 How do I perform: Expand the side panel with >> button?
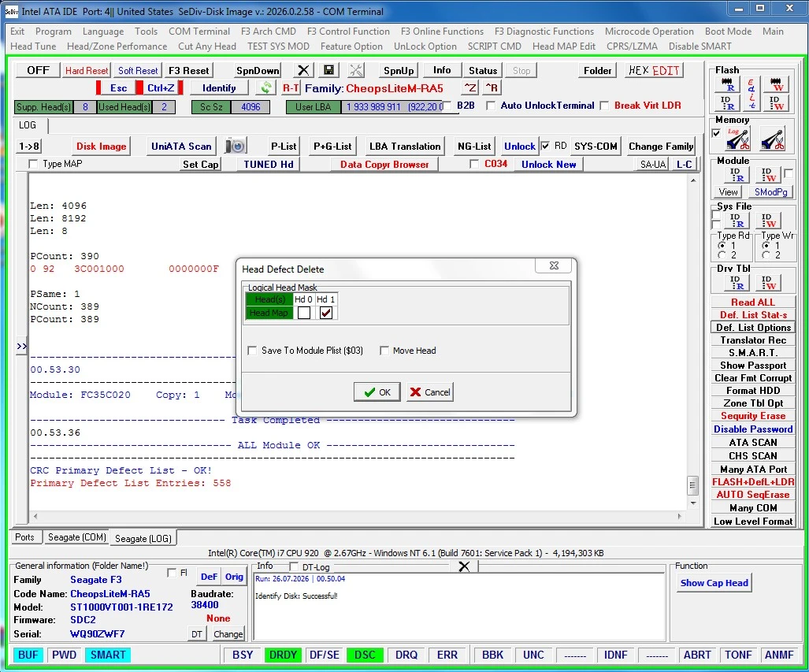click(21, 346)
